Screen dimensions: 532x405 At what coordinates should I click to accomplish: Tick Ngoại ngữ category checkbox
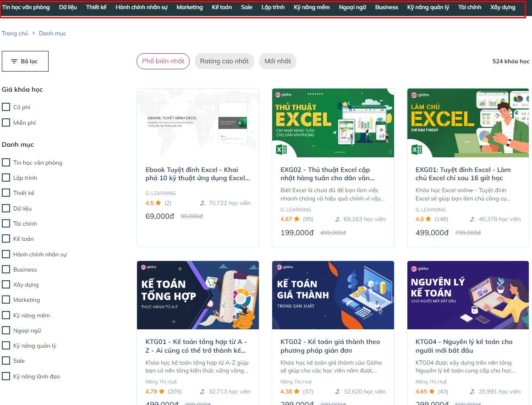(x=6, y=330)
